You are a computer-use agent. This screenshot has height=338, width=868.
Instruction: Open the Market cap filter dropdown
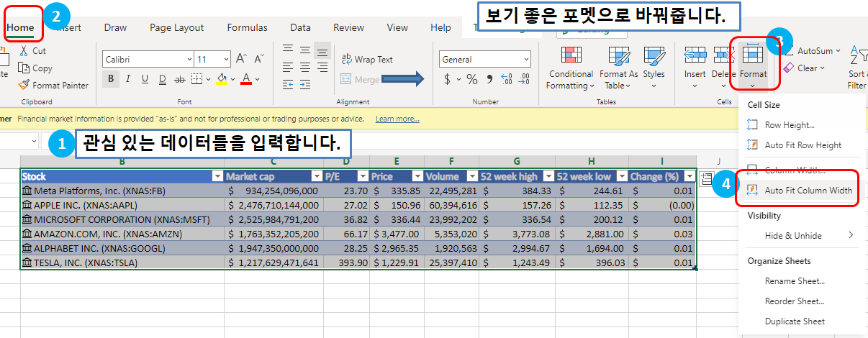click(316, 176)
